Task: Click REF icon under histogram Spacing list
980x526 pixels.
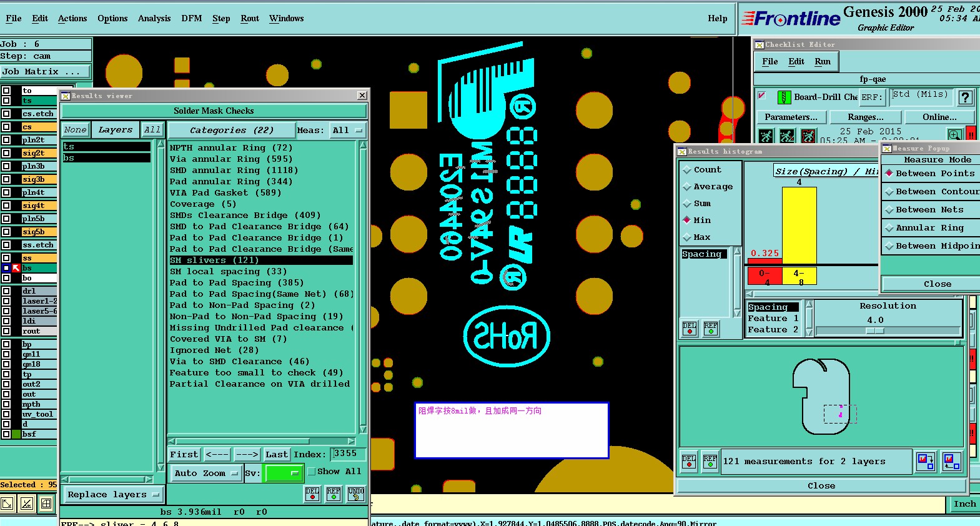Action: tap(711, 328)
